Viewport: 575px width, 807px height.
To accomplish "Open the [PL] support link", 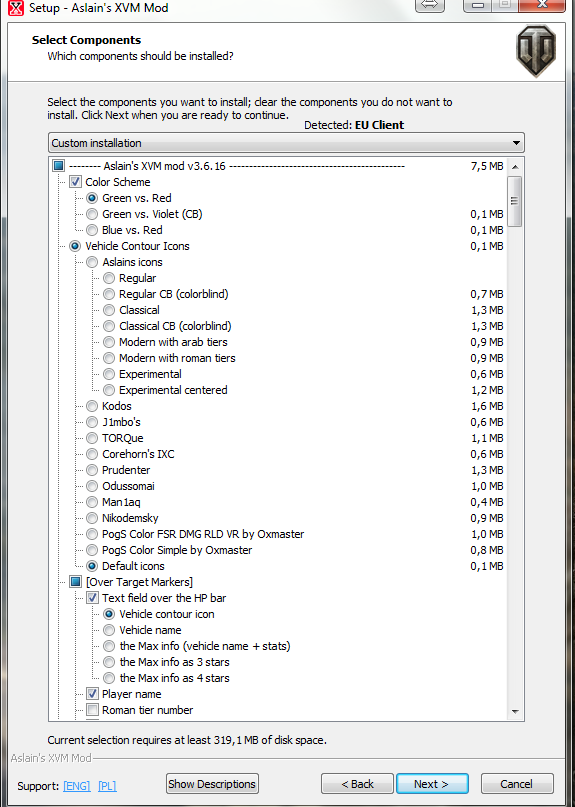I will (x=107, y=786).
